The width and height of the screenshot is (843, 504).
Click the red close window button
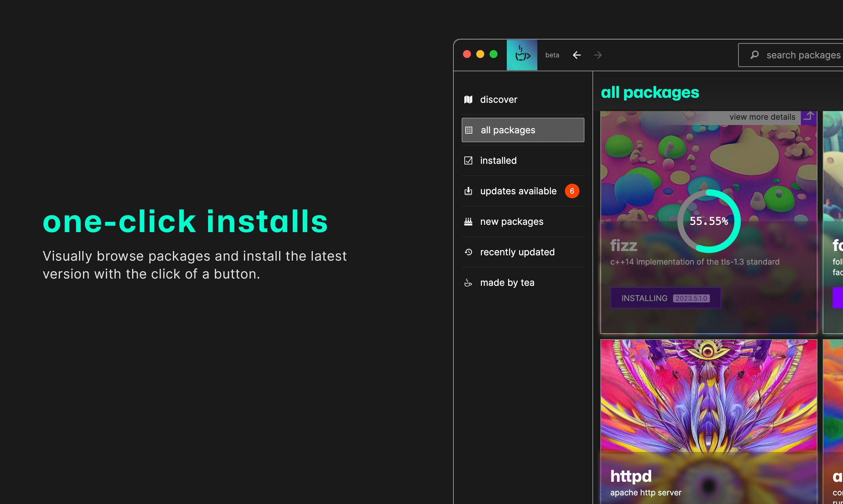(x=467, y=54)
